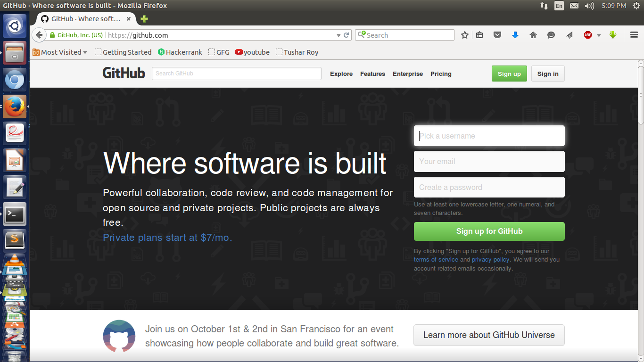The height and width of the screenshot is (362, 644).
Task: Open the network indicator in top panel
Action: [x=544, y=6]
